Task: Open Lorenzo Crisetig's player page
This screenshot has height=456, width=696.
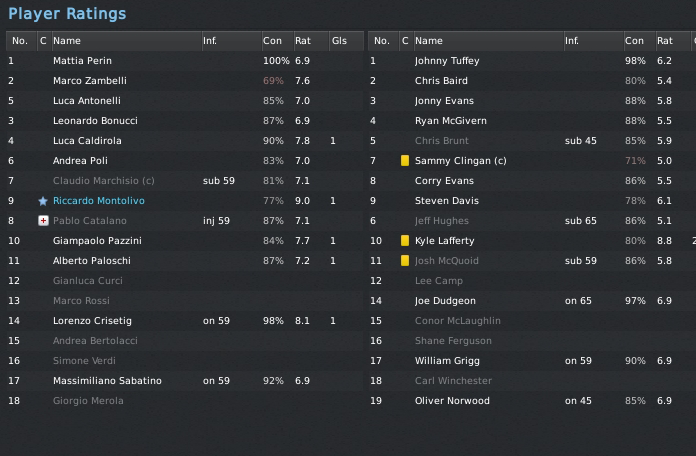Action: tap(92, 321)
